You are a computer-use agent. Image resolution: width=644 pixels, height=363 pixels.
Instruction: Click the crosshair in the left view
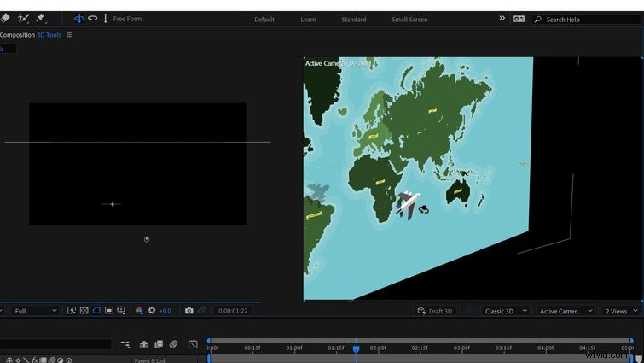click(x=111, y=204)
